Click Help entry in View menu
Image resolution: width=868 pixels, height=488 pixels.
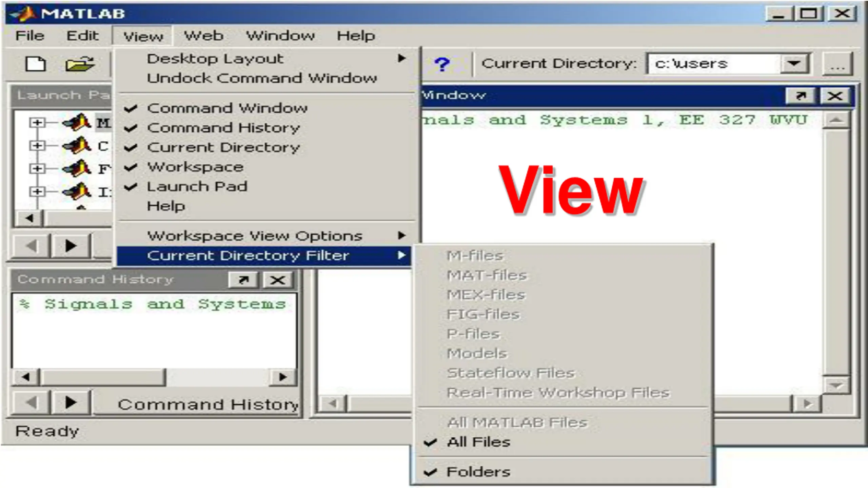[x=166, y=206]
